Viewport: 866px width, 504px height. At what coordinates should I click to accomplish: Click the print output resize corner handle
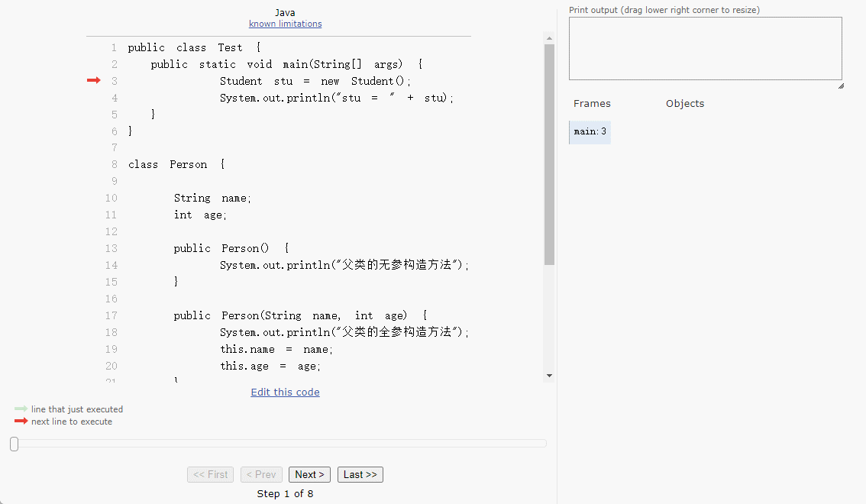tap(840, 86)
